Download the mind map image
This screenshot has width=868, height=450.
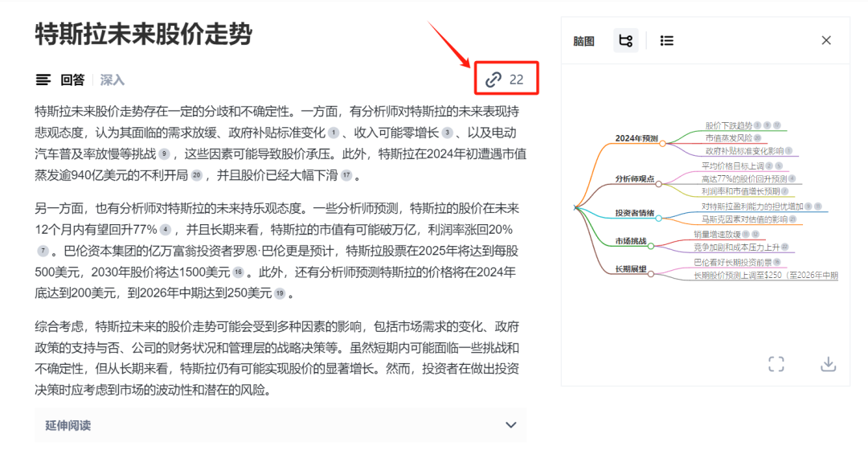pos(828,364)
